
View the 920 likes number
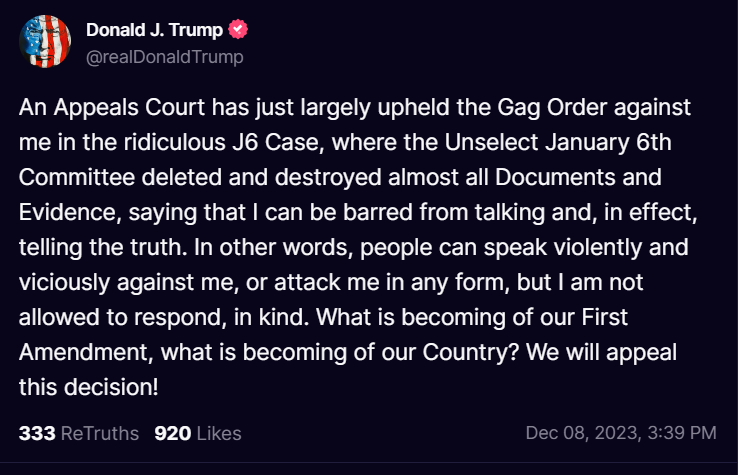173,433
